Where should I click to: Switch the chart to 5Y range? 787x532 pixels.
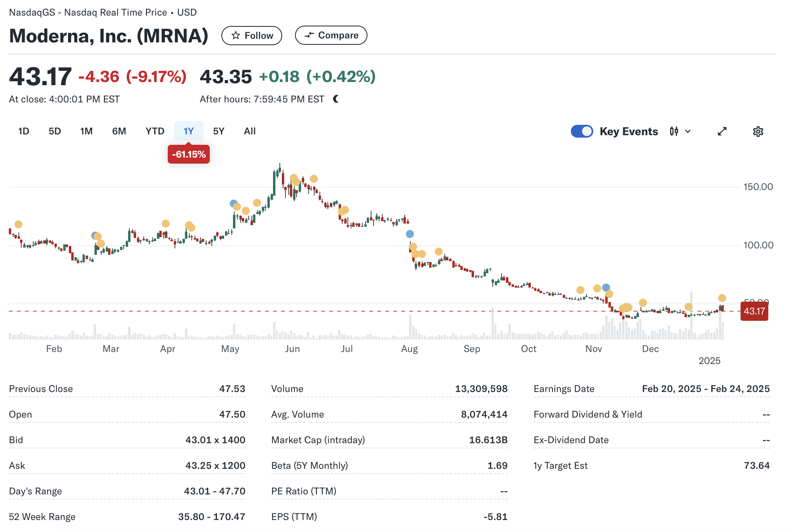219,131
